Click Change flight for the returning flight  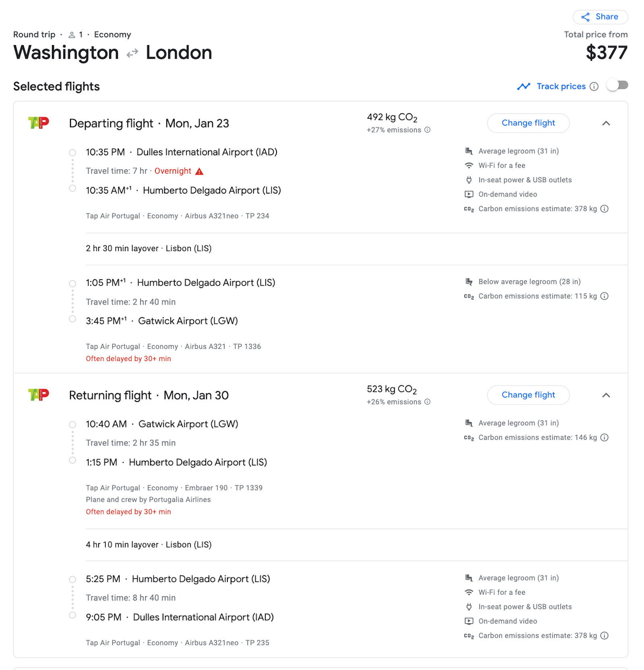coord(528,395)
